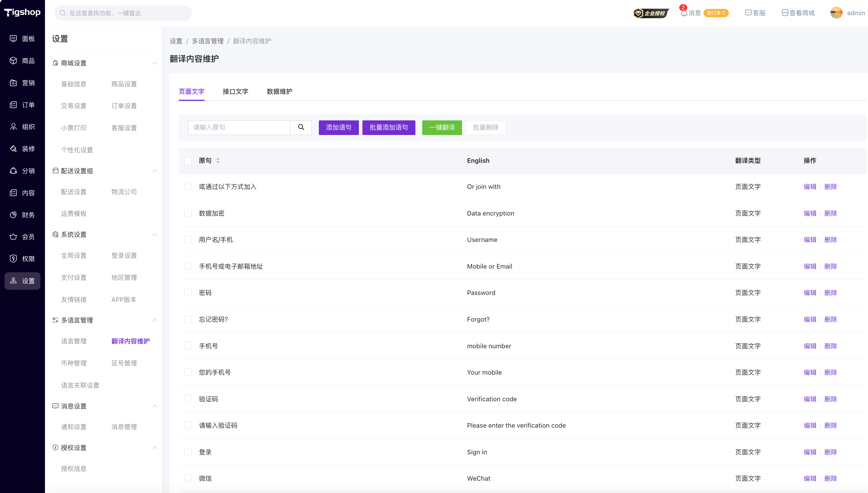This screenshot has height=493, width=868.
Task: Check the box for 数据加密 row
Action: pyautogui.click(x=188, y=213)
